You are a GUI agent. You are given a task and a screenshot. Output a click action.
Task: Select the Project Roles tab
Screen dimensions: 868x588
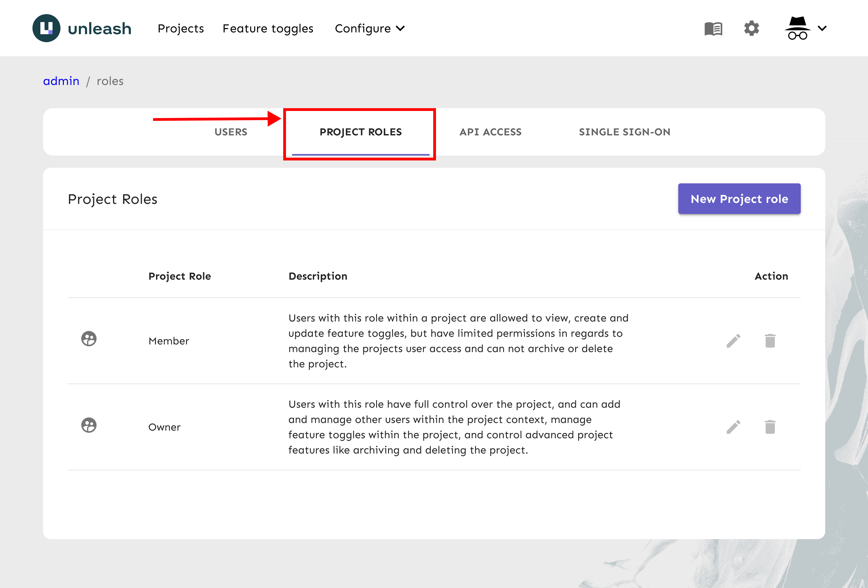tap(361, 132)
